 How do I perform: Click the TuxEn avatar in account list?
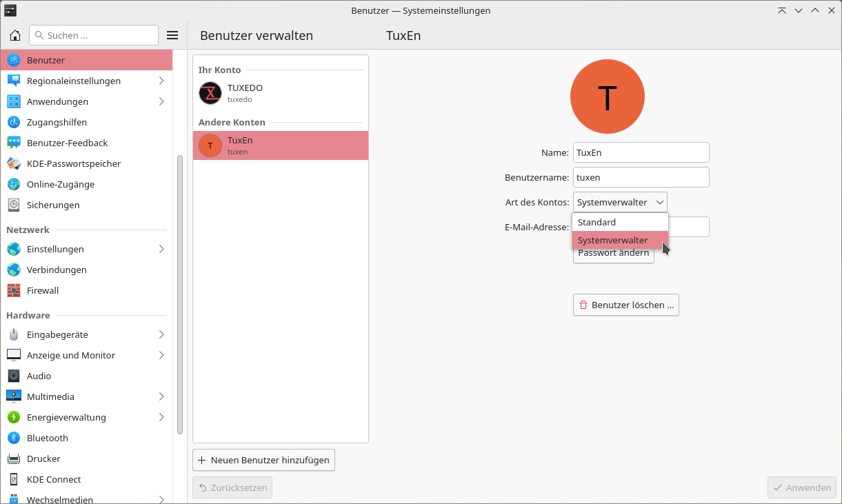tap(210, 145)
